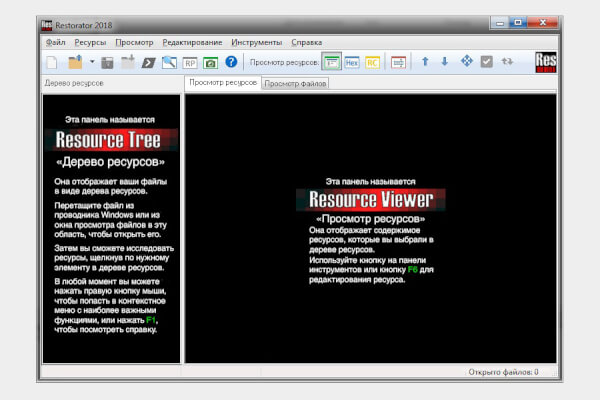Expand the open file dropdown arrow
The image size is (600, 400).
[92, 62]
